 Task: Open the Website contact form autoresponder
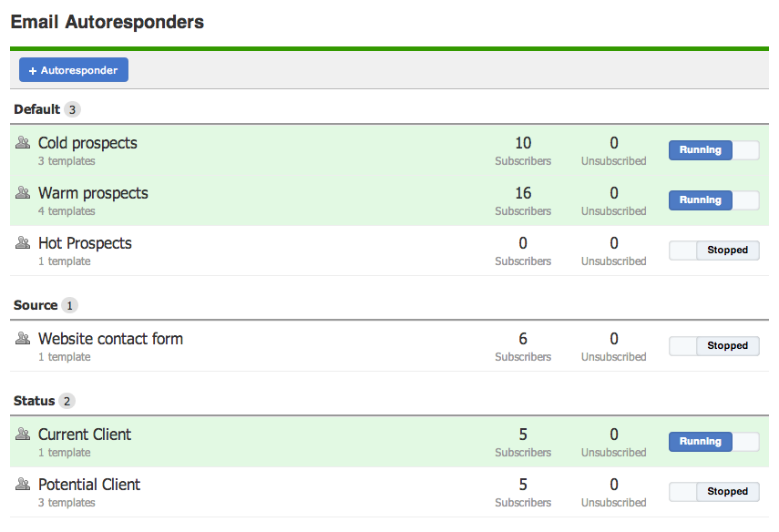[x=110, y=339]
